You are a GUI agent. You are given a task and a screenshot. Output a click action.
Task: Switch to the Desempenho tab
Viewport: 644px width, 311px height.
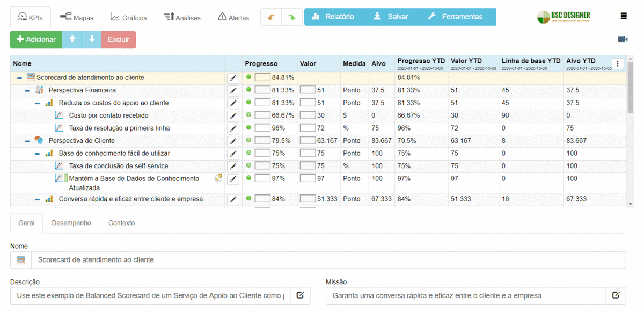71,222
